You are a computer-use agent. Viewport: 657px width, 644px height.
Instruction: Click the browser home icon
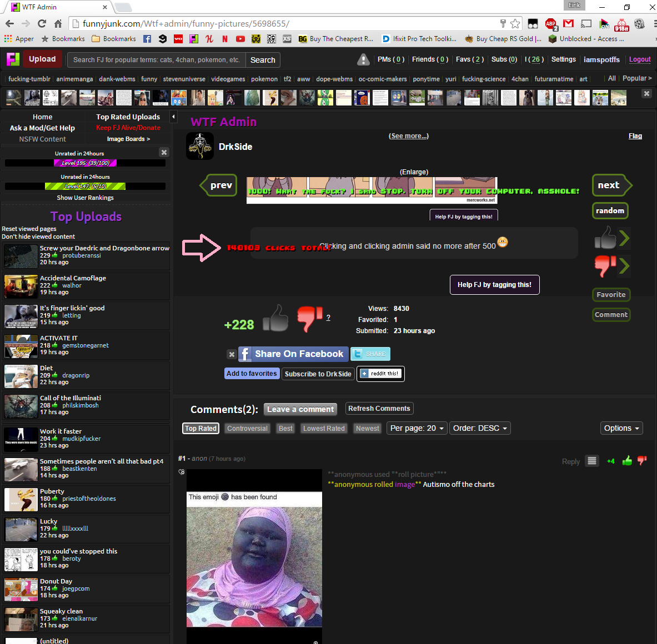[58, 23]
